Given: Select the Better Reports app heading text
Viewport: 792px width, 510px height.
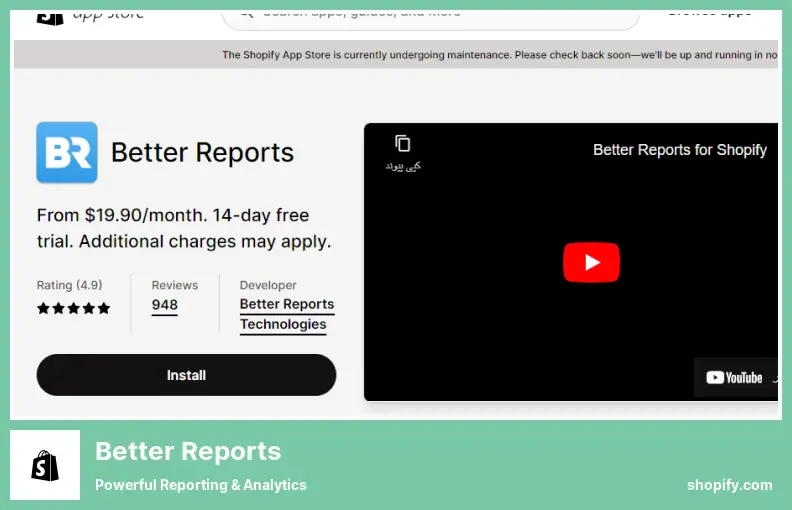Looking at the screenshot, I should pyautogui.click(x=202, y=152).
